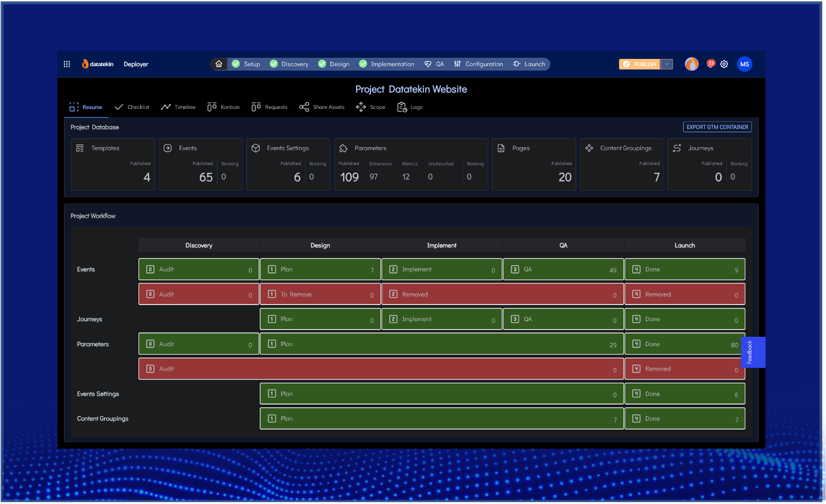Go to the home icon in stepper
The image size is (826, 504).
(x=219, y=64)
